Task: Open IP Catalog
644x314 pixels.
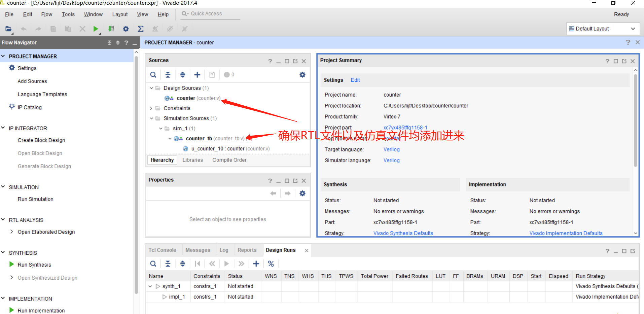Action: pyautogui.click(x=30, y=107)
